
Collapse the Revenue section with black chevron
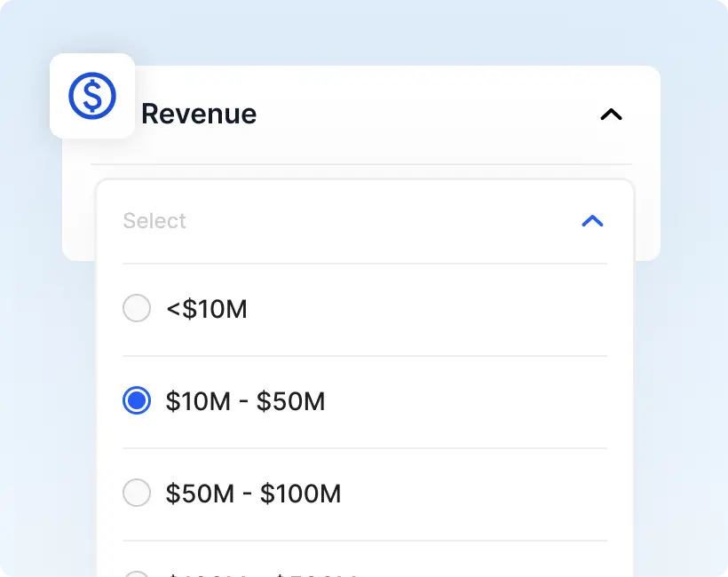tap(611, 115)
